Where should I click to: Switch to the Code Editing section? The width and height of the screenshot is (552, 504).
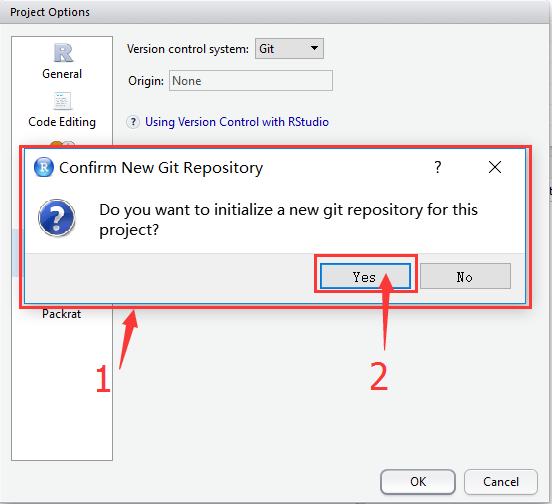coord(62,122)
